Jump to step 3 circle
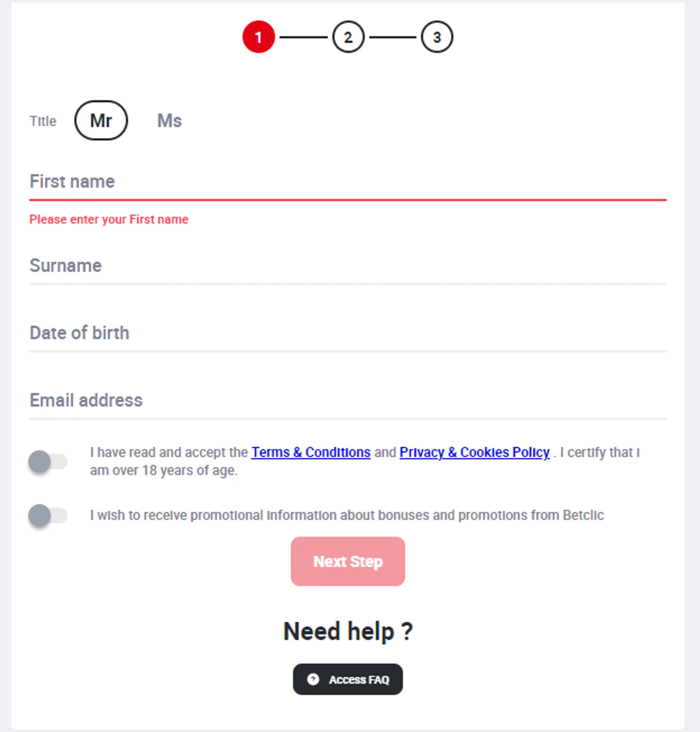Image resolution: width=700 pixels, height=732 pixels. [x=437, y=37]
